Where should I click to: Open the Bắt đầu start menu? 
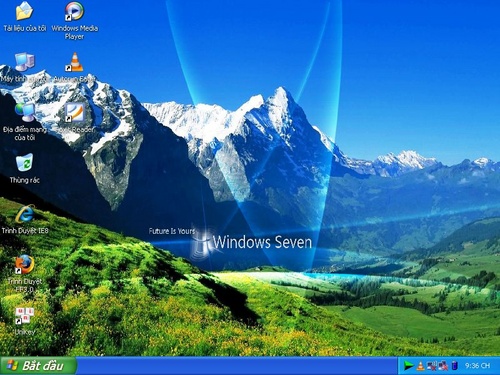pos(38,366)
